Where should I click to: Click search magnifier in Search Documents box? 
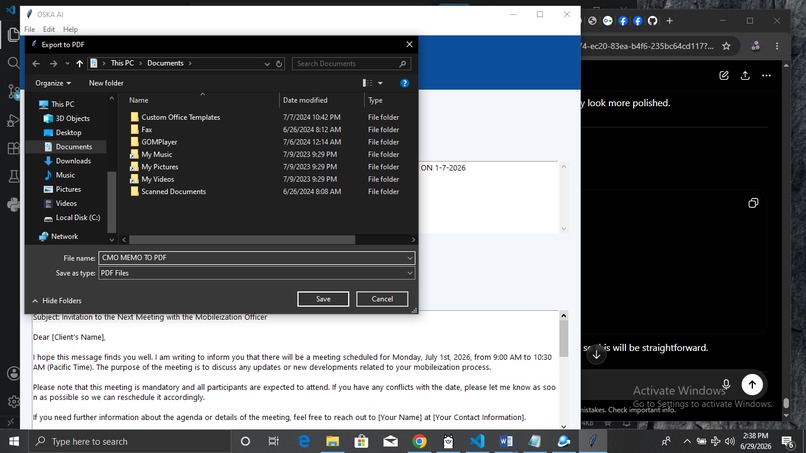click(403, 64)
